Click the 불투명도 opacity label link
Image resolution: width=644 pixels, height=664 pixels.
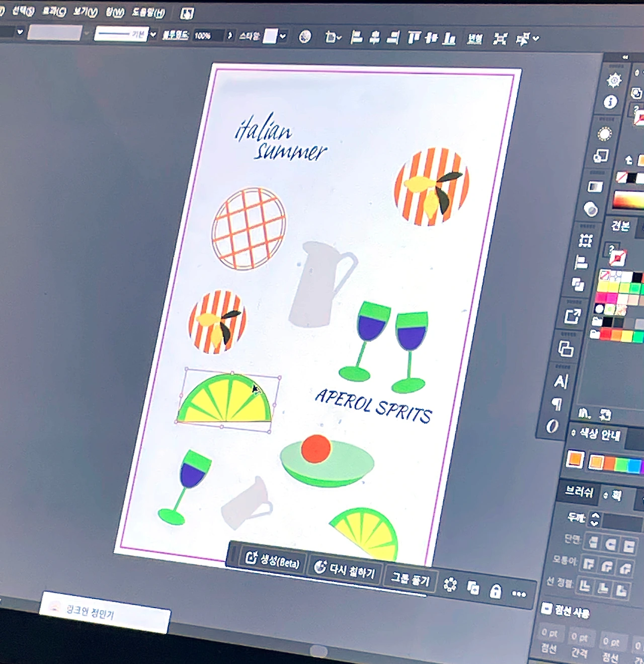176,35
